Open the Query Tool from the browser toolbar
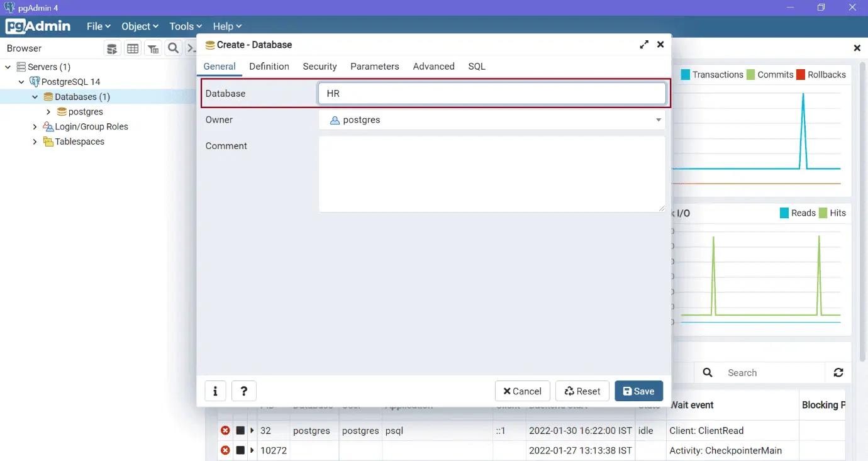Image resolution: width=868 pixels, height=461 pixels. click(112, 48)
